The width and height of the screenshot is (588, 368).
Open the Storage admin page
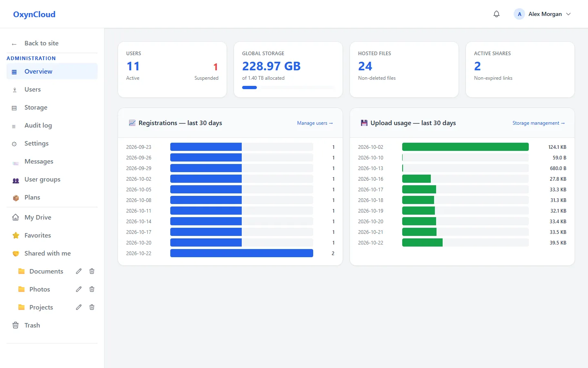click(x=52, y=107)
